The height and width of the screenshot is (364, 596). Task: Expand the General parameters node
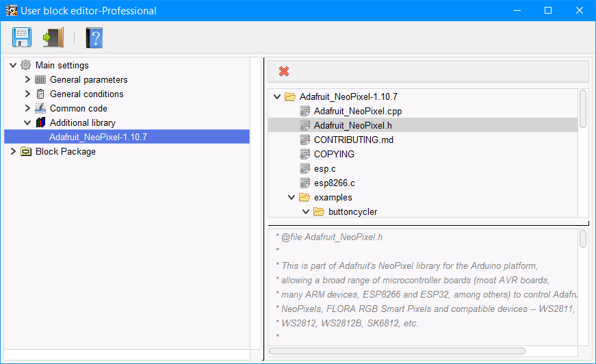pyautogui.click(x=27, y=79)
